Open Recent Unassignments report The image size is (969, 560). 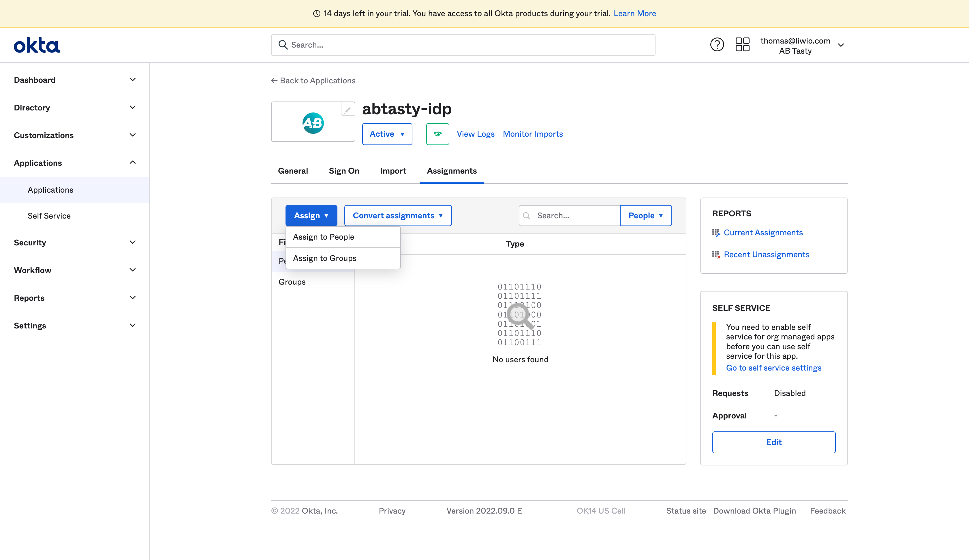point(766,255)
